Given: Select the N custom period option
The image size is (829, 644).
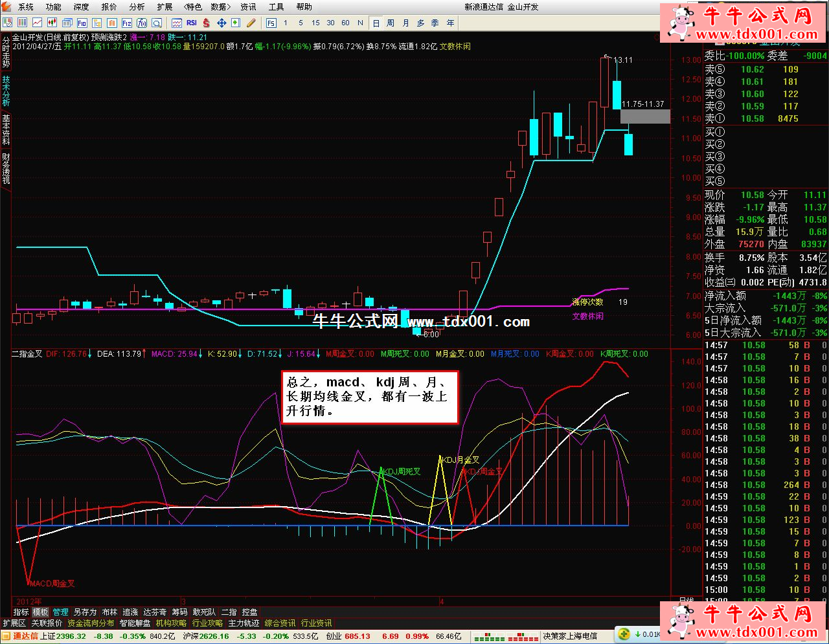Looking at the screenshot, I should pos(360,23).
